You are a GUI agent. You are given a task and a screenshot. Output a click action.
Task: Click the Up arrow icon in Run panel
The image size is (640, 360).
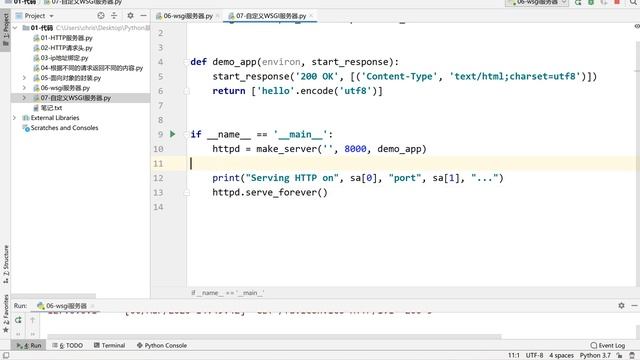[32, 320]
